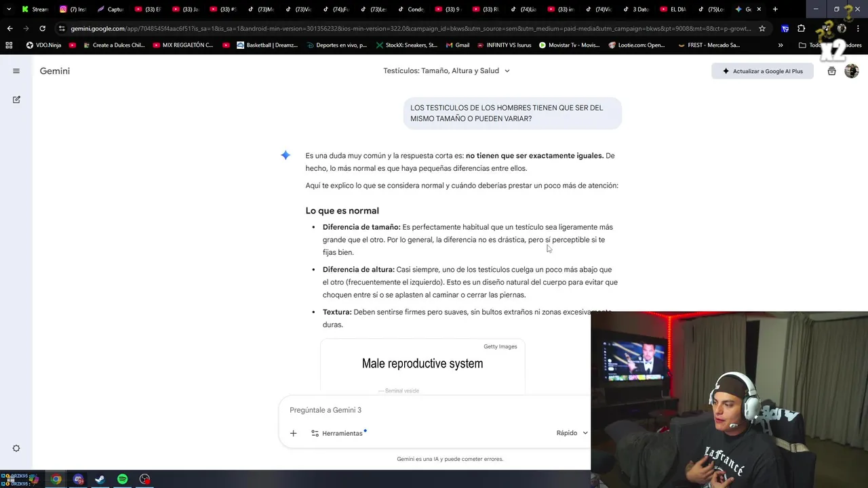868x488 pixels.
Task: Focus the Pregúntale a Gemini 3 input
Action: pos(434,410)
